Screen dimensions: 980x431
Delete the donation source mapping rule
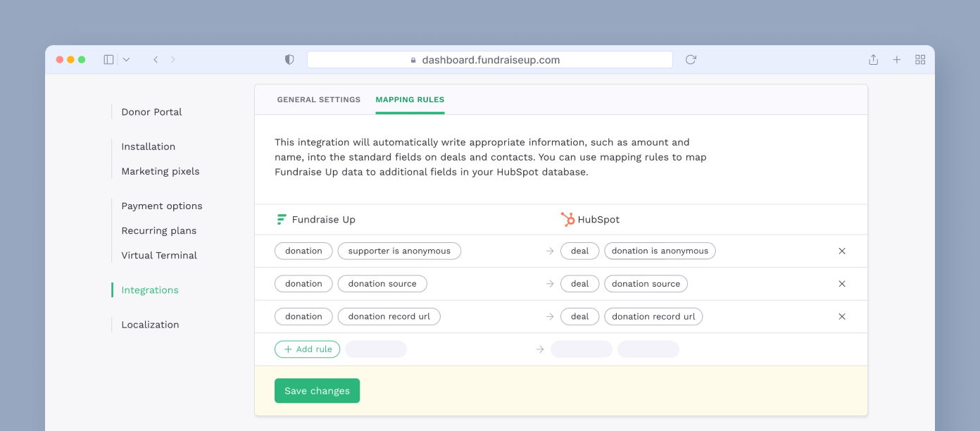[842, 284]
